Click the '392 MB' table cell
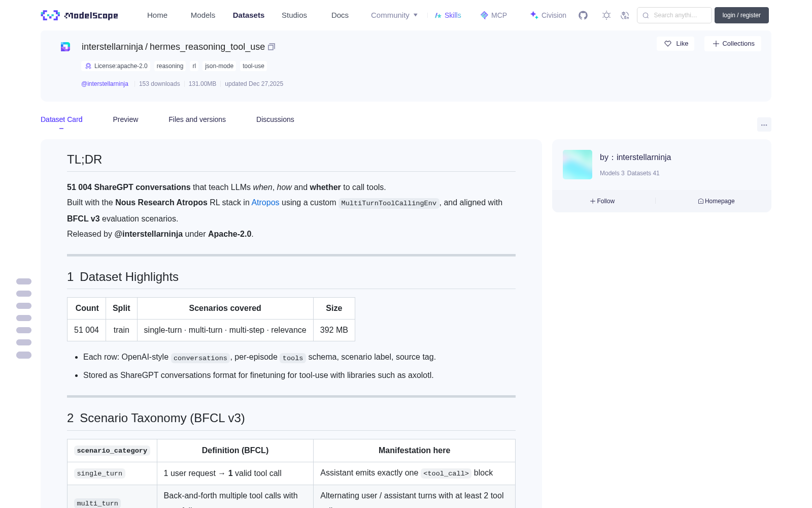 click(x=334, y=330)
